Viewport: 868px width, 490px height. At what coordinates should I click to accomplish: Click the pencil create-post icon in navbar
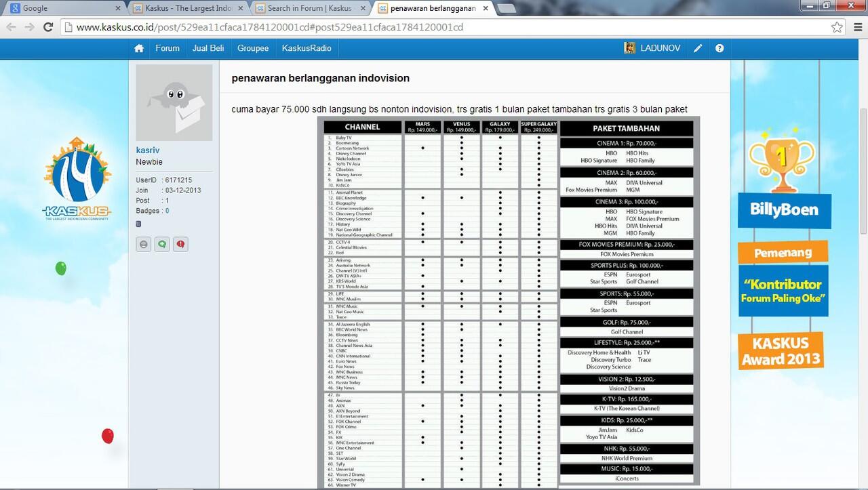[x=698, y=48]
